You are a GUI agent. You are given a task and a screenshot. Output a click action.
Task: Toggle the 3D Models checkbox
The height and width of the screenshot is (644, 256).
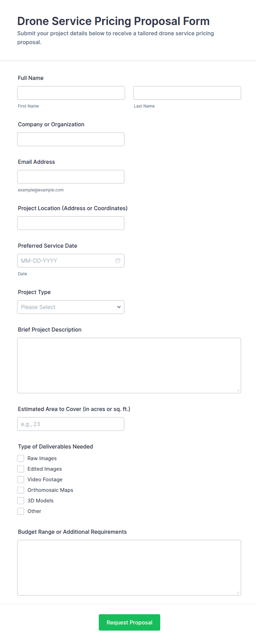[x=21, y=501]
